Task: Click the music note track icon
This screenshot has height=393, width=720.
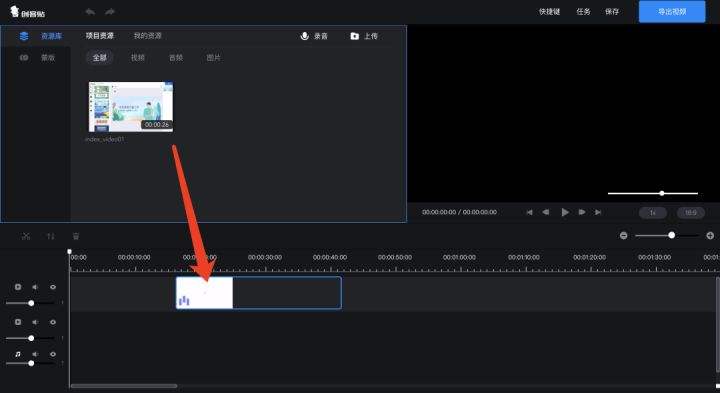Action: 18,354
